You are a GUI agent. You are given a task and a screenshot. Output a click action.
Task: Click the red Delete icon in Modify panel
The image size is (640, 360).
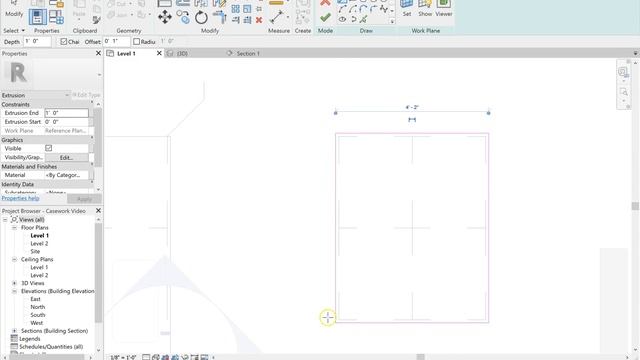tap(259, 20)
